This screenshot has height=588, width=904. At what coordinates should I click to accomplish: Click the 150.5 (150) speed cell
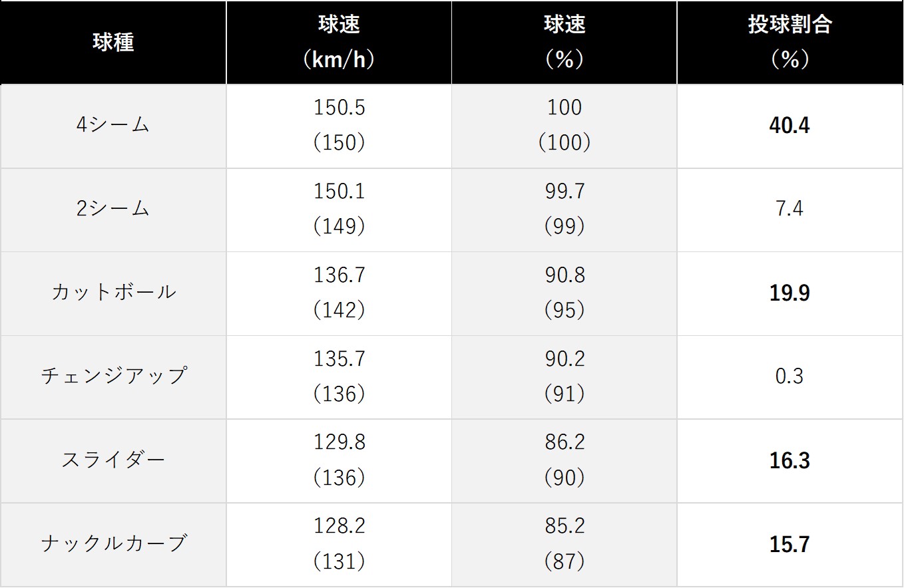[339, 126]
